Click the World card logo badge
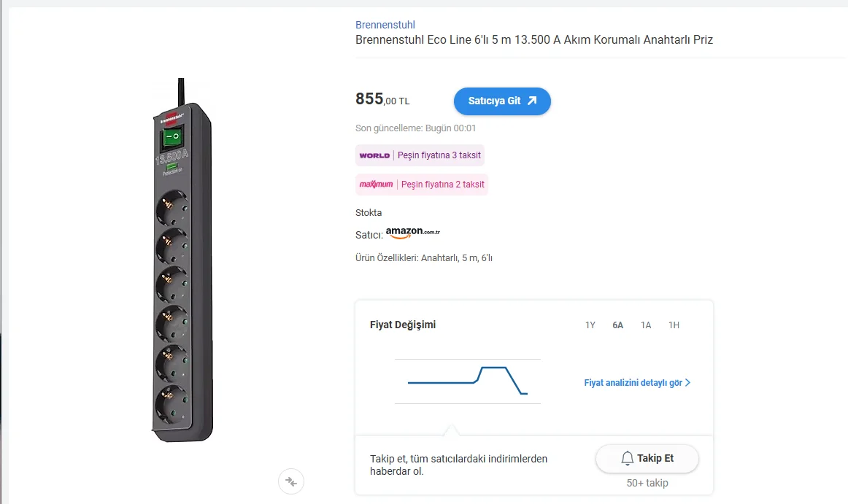 (x=374, y=155)
